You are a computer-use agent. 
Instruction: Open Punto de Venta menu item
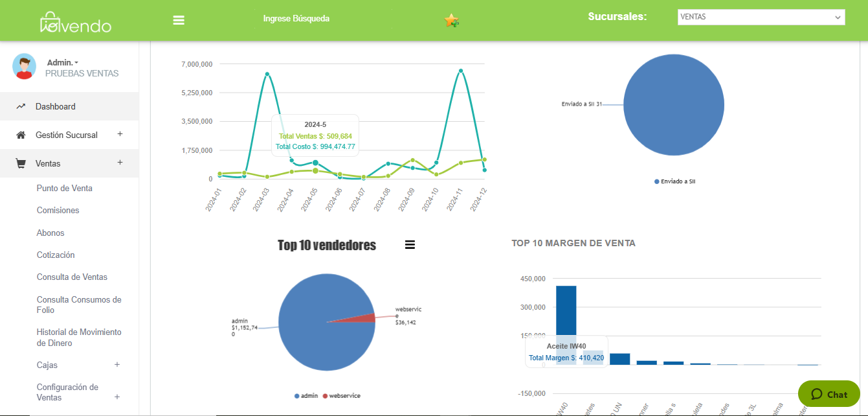[x=65, y=188]
